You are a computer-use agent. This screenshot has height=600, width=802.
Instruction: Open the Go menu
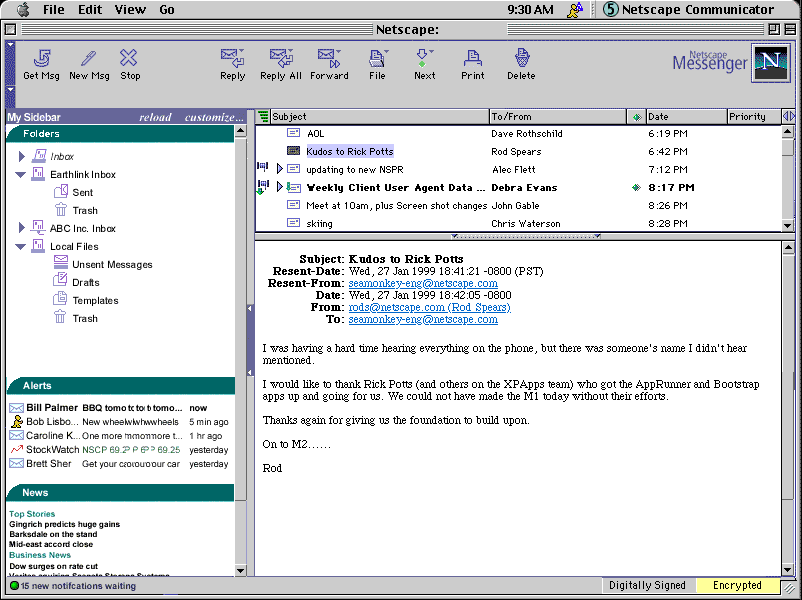(167, 10)
